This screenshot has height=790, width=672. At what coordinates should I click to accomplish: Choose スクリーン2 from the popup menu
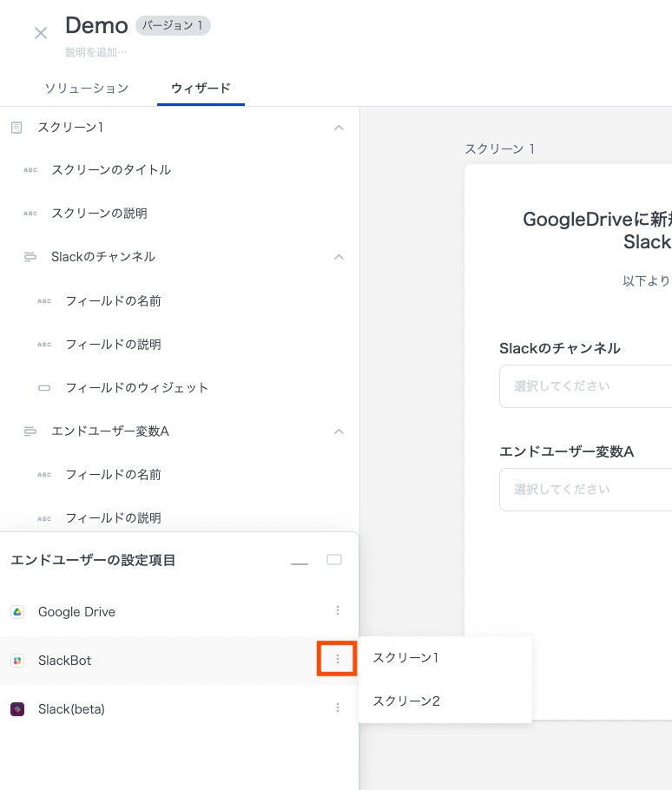(405, 701)
